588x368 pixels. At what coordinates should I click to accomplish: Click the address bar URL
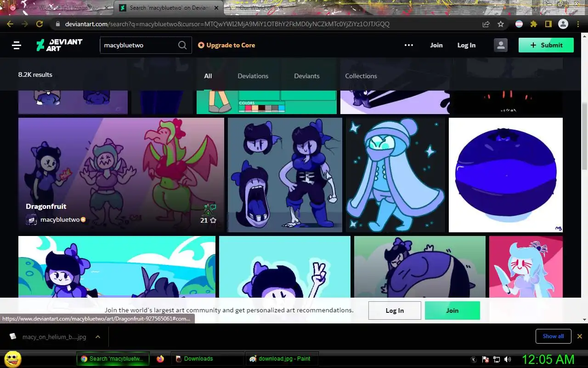[227, 24]
